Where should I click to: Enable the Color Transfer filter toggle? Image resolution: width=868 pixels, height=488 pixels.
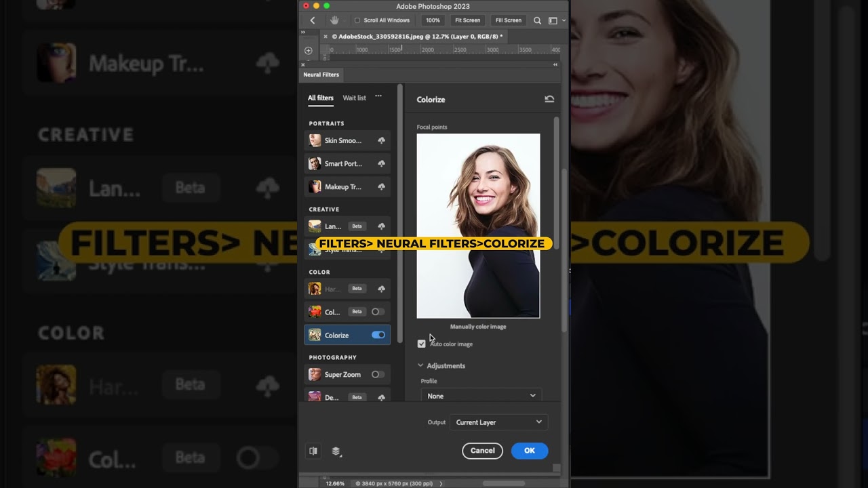coord(378,312)
